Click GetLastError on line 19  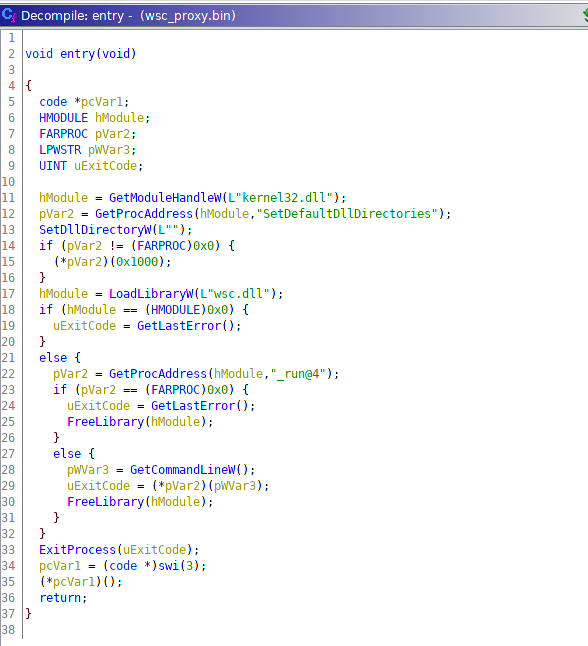click(179, 325)
